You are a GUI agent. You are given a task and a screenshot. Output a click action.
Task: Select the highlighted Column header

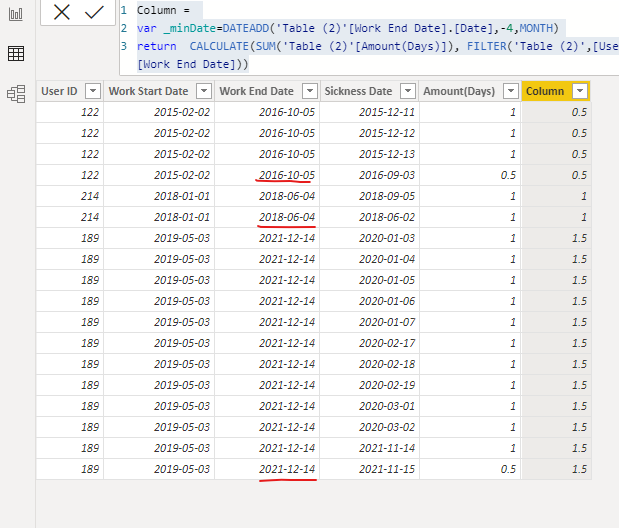pos(545,91)
